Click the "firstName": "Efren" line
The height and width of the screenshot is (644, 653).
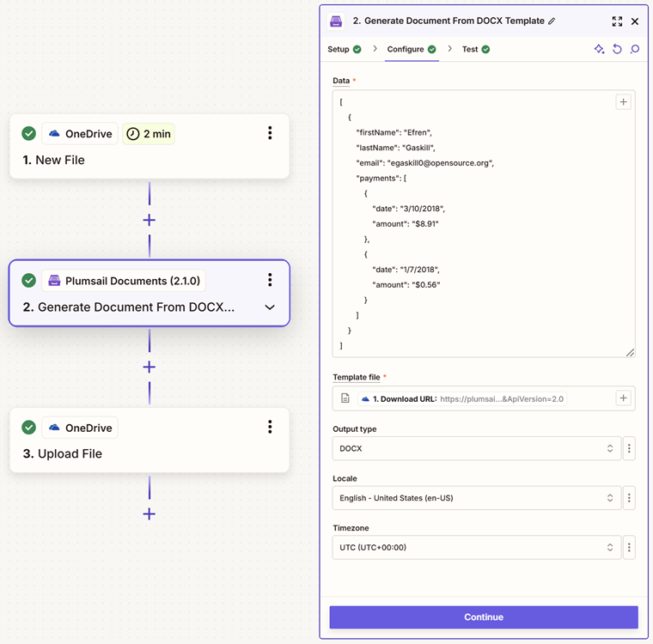pyautogui.click(x=394, y=132)
